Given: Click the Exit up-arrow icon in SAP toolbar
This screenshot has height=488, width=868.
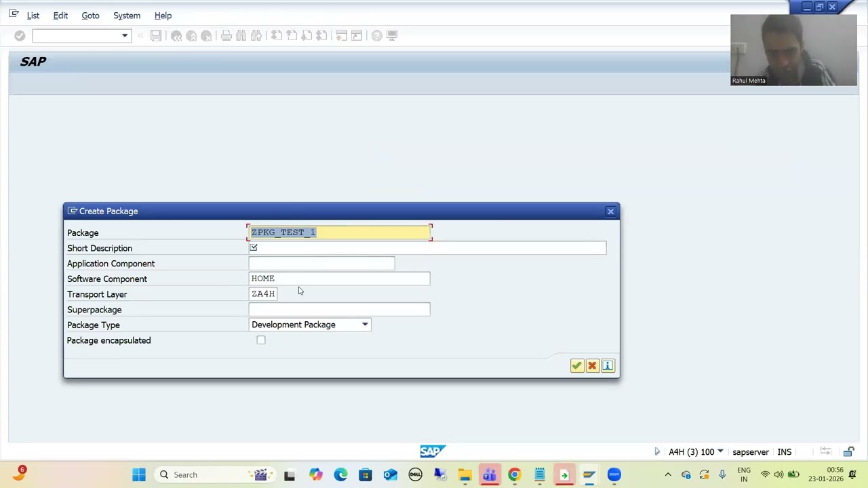Looking at the screenshot, I should [191, 35].
